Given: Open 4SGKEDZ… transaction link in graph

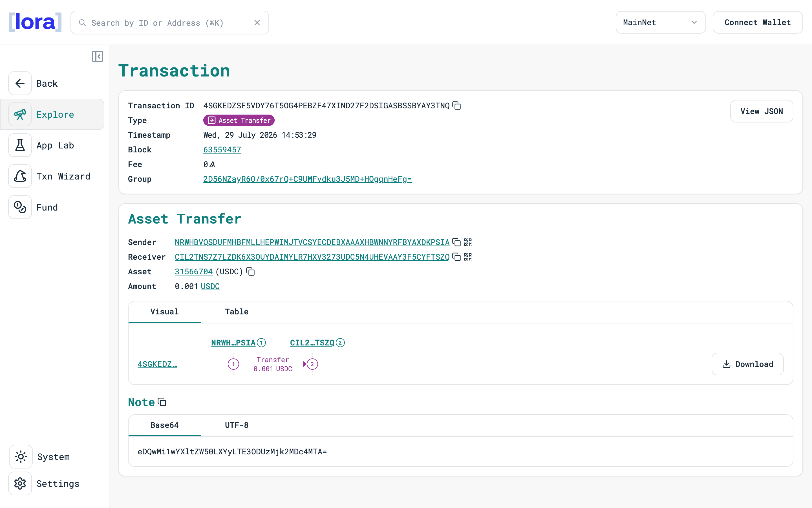Looking at the screenshot, I should click(x=157, y=364).
